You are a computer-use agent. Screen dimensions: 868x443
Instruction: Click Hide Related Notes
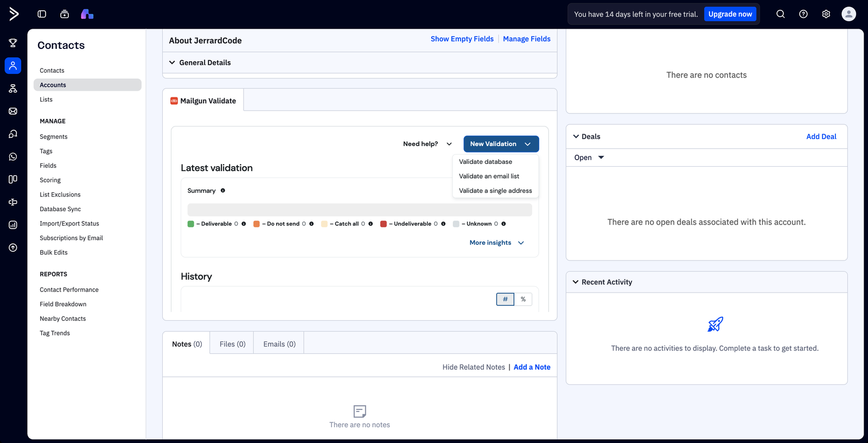(474, 368)
